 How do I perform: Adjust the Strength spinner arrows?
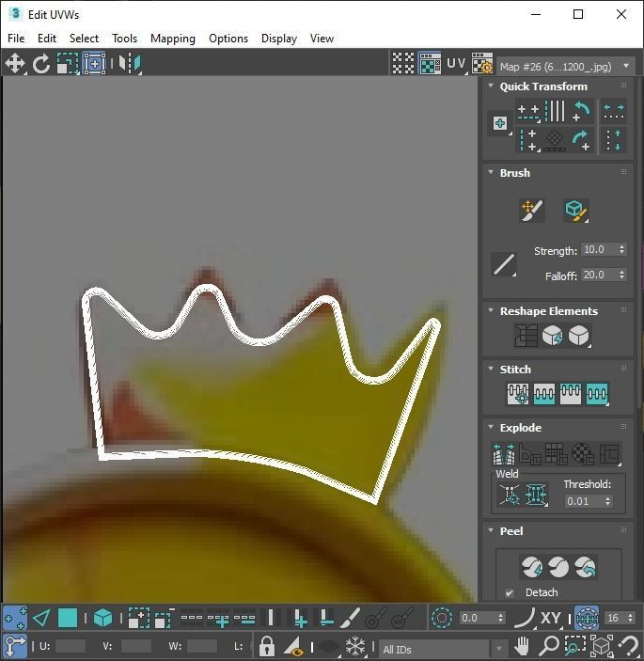tap(622, 249)
